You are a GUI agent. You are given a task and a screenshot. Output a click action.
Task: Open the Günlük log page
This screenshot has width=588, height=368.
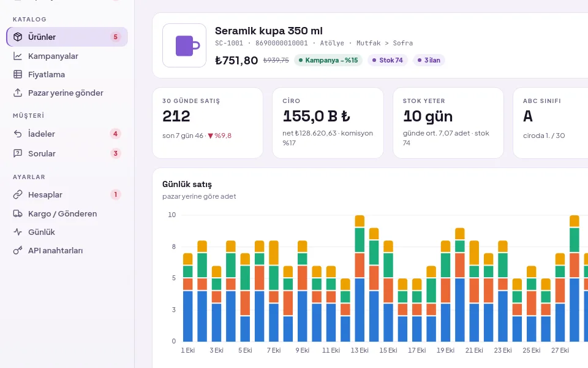click(x=67, y=232)
